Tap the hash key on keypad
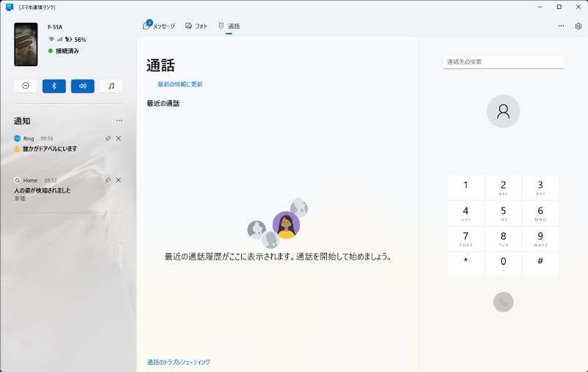 [540, 264]
